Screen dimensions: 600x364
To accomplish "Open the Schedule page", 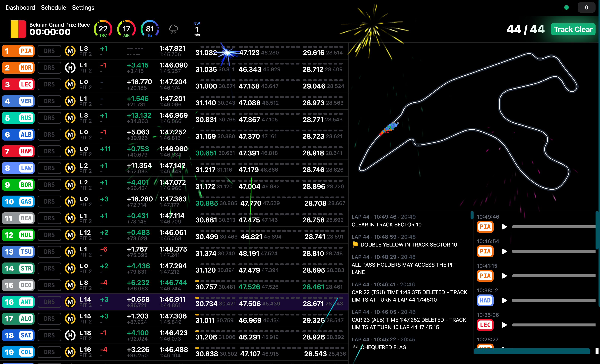I will pyautogui.click(x=53, y=8).
